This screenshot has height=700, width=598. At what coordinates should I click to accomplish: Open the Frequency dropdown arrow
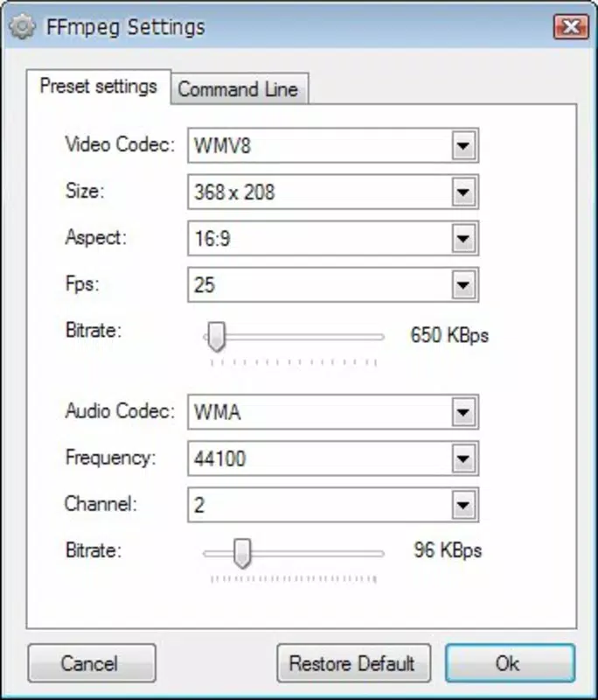pyautogui.click(x=463, y=458)
